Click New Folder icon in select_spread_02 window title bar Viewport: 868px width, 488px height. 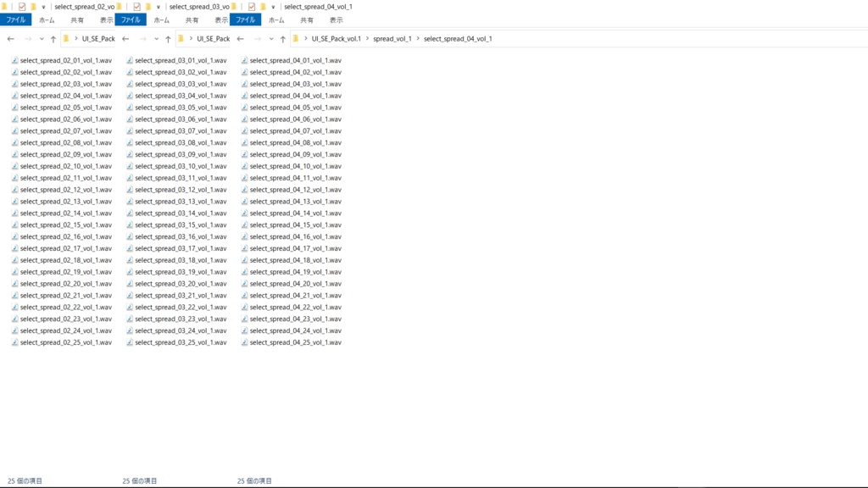point(33,7)
